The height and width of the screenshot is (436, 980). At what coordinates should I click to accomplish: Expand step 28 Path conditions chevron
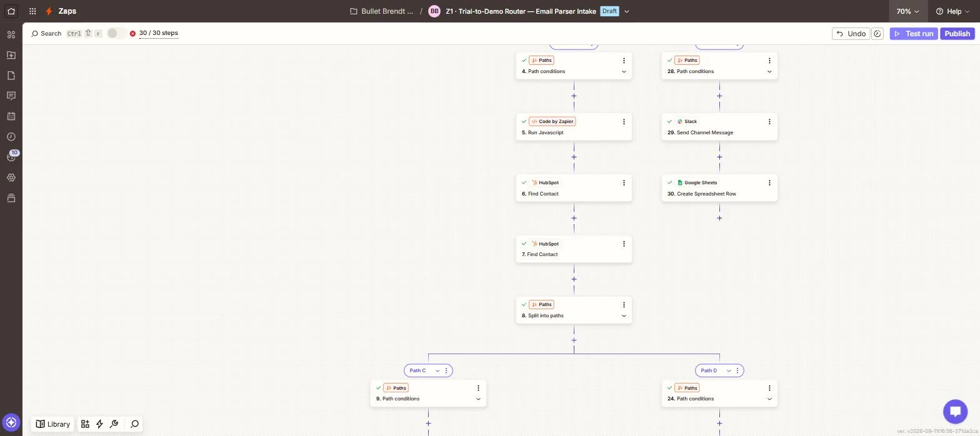769,72
